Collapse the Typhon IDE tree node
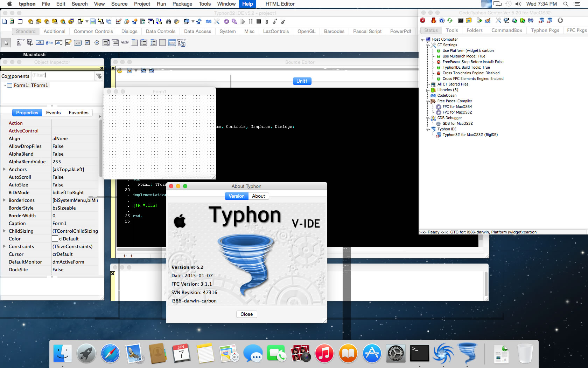 (428, 129)
